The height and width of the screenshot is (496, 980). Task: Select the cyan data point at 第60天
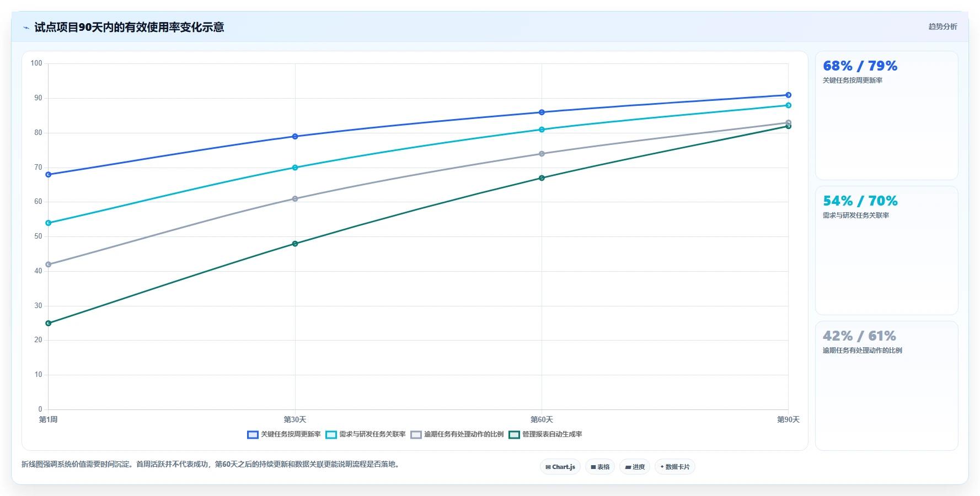tap(542, 130)
